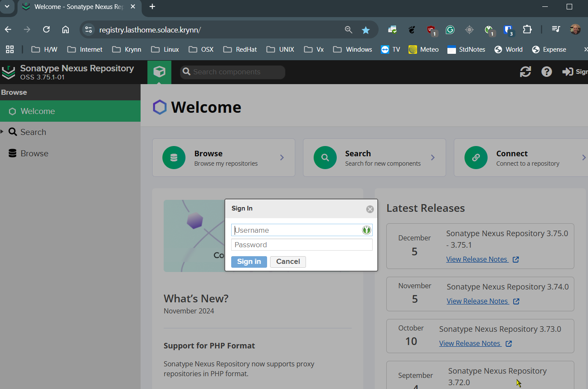Select Browse in the left sidebar

click(34, 153)
